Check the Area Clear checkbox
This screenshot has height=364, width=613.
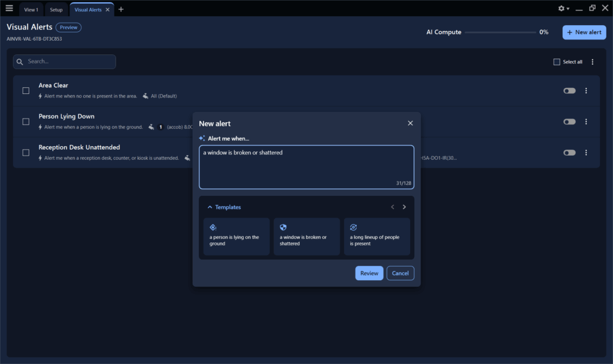click(26, 90)
